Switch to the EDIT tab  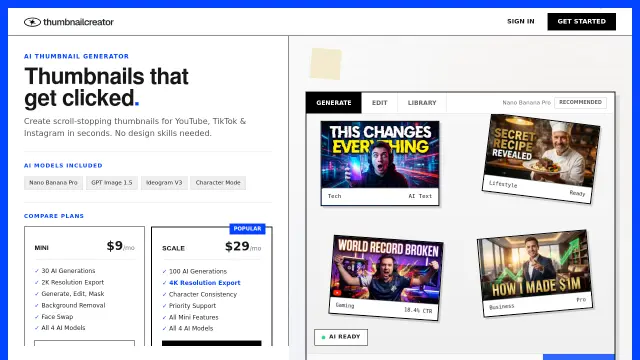pos(379,103)
